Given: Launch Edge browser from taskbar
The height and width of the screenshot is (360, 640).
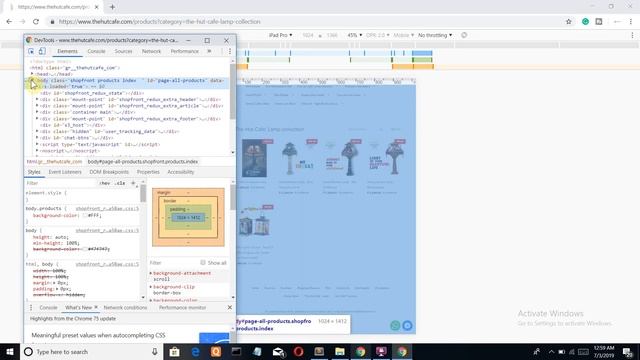Looking at the screenshot, I should pyautogui.click(x=195, y=351).
